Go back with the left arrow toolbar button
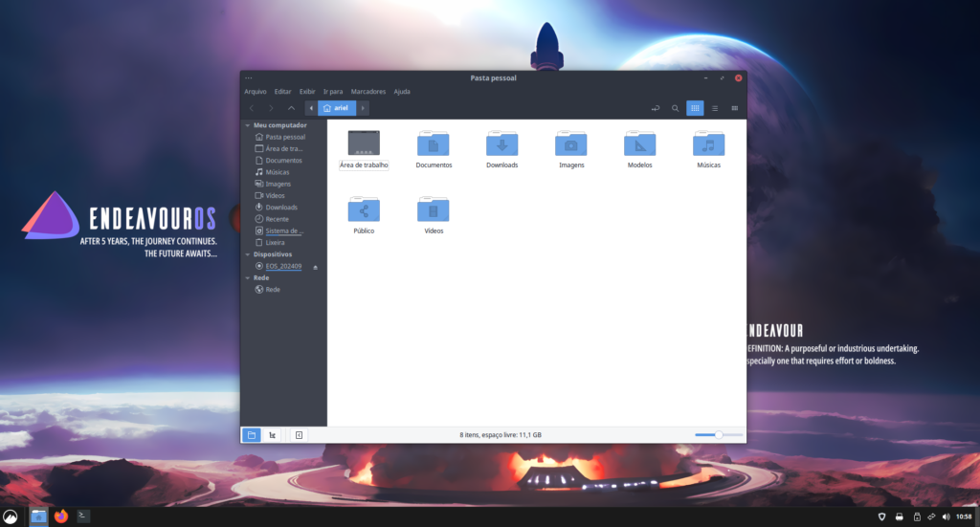 (252, 108)
